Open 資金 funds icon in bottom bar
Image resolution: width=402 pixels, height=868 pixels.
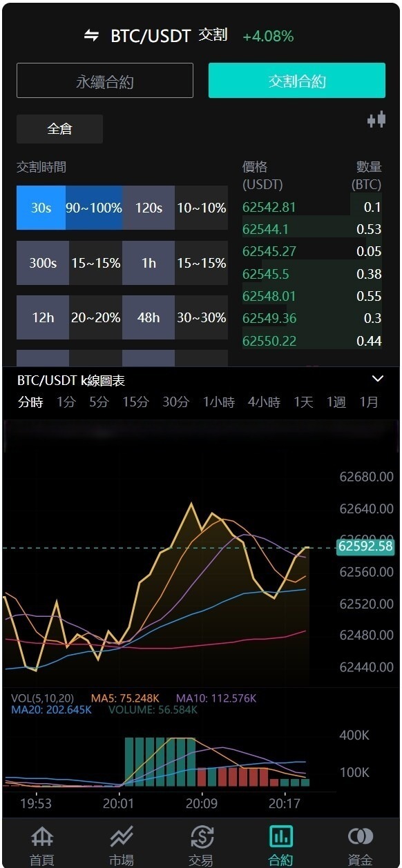[x=361, y=845]
